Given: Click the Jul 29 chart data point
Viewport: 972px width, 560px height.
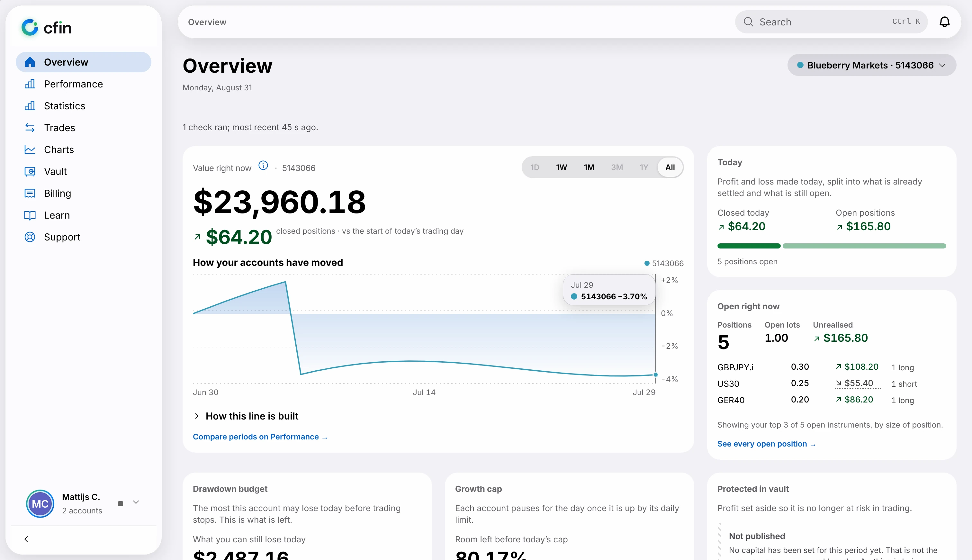Looking at the screenshot, I should click(x=656, y=375).
